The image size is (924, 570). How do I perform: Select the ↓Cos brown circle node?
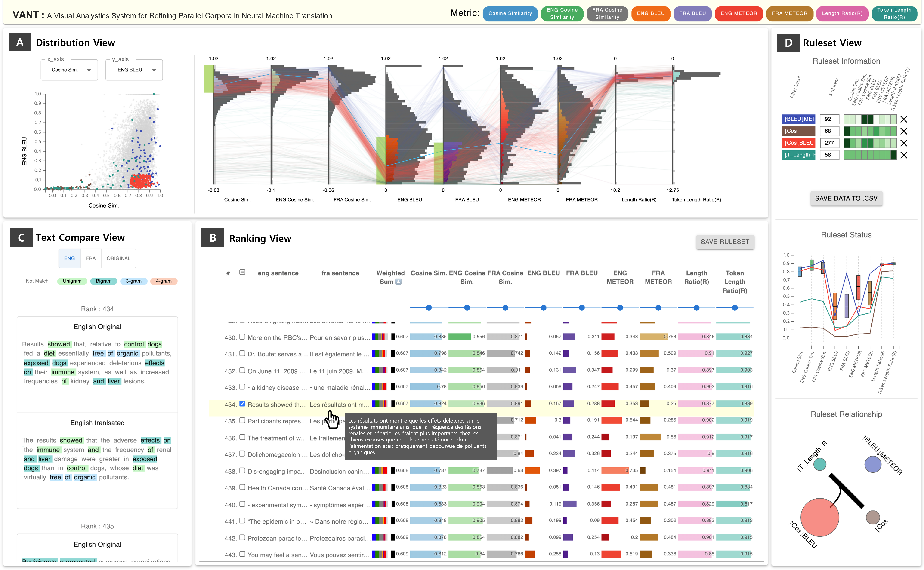873,517
